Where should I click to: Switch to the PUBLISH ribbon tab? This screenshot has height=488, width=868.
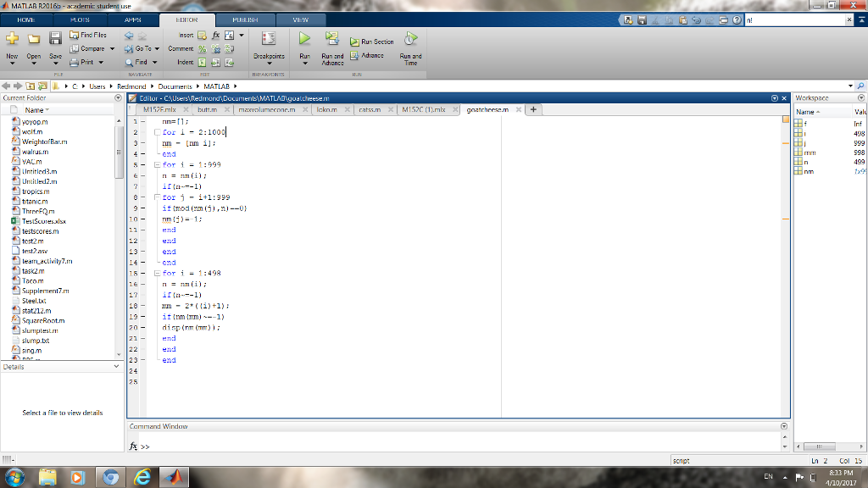pyautogui.click(x=245, y=20)
